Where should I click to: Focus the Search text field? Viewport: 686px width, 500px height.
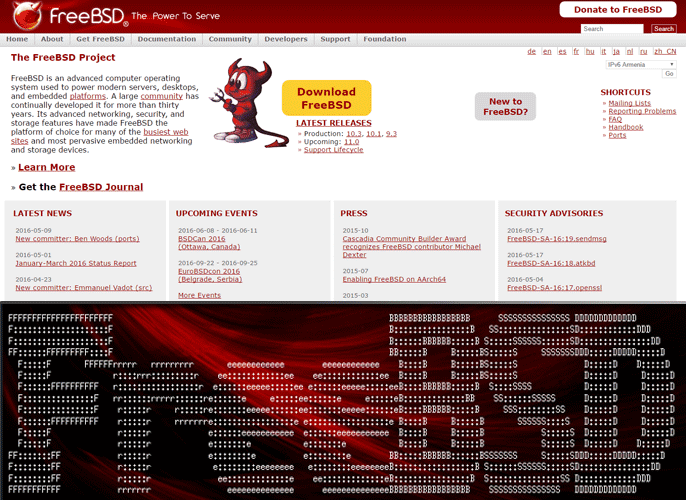pos(612,29)
